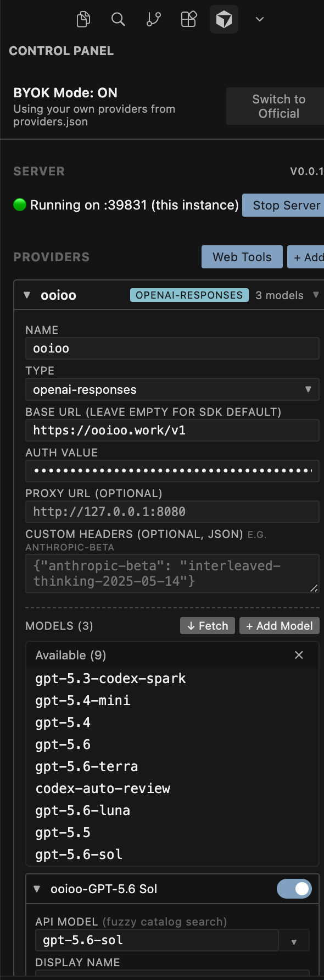The image size is (324, 980).
Task: Open the openai-responses type dropdown
Action: (172, 389)
